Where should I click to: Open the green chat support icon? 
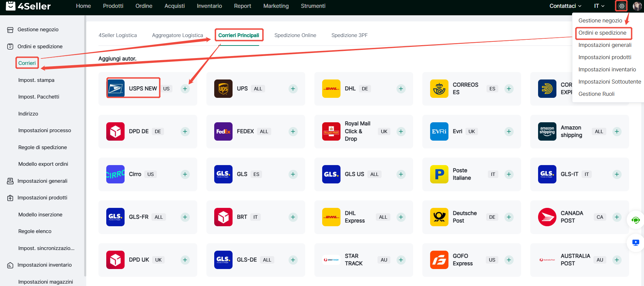636,220
